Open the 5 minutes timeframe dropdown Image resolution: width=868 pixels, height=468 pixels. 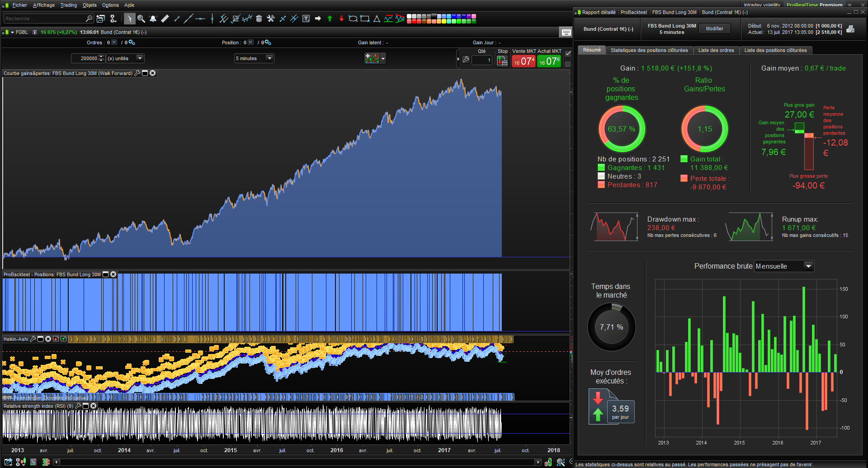coord(269,58)
